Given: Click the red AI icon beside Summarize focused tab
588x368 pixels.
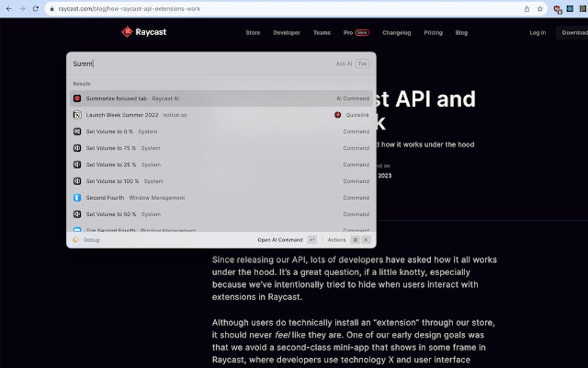Looking at the screenshot, I should 77,98.
